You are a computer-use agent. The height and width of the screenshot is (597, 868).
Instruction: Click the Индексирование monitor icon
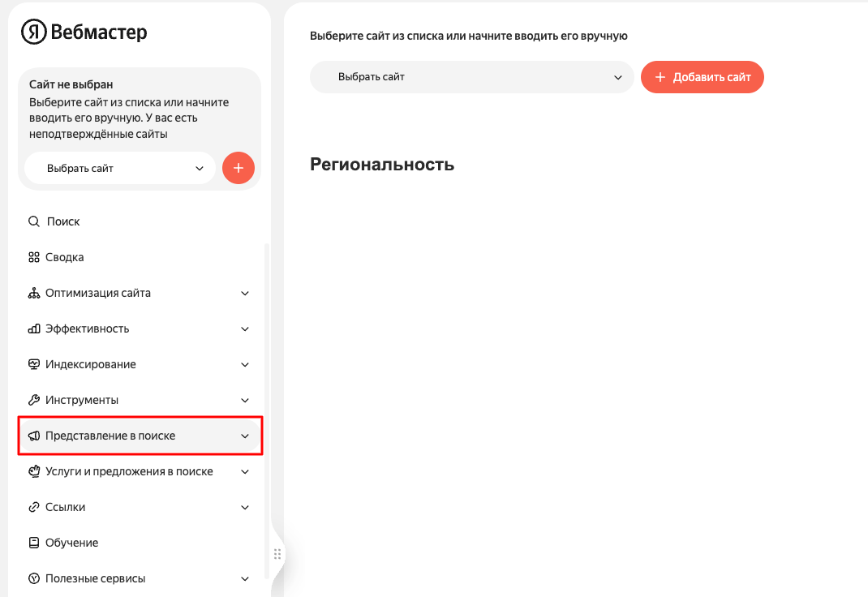pos(34,364)
